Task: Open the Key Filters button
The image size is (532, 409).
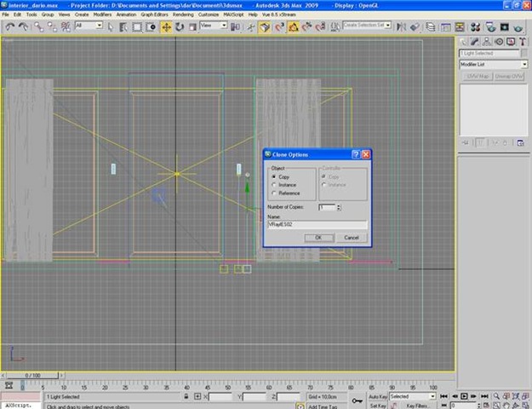Action: [417, 406]
